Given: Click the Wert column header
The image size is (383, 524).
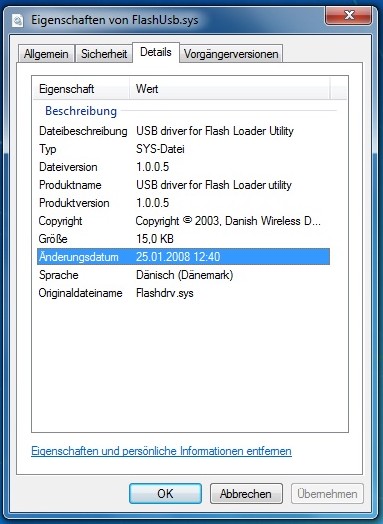Looking at the screenshot, I should [230, 89].
